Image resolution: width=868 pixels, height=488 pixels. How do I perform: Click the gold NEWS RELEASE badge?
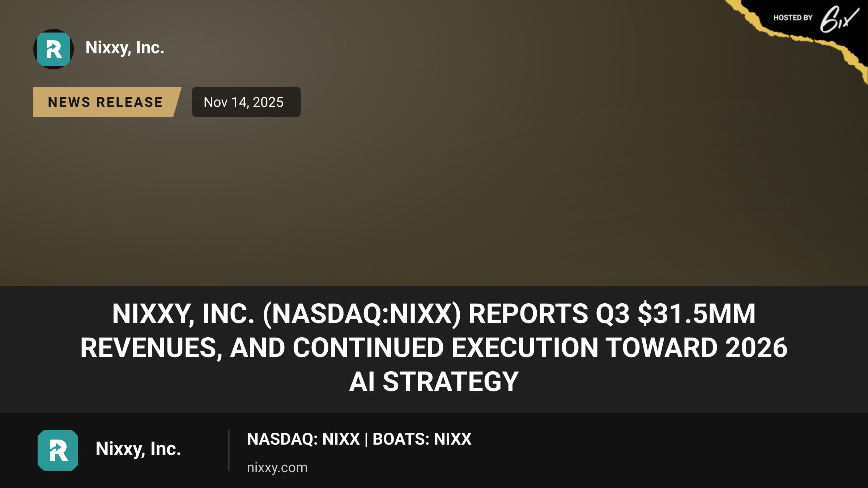click(107, 102)
